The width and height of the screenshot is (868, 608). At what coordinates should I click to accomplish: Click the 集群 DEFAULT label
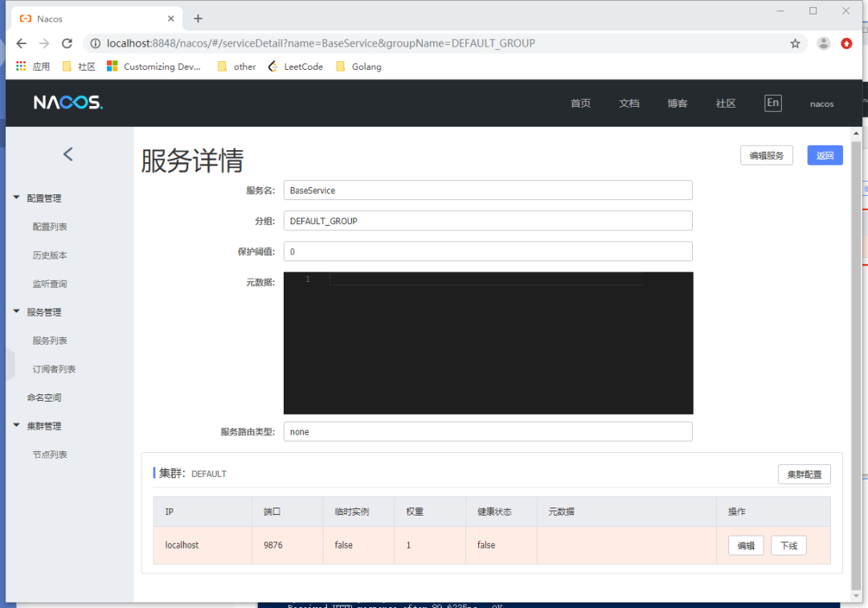(193, 474)
